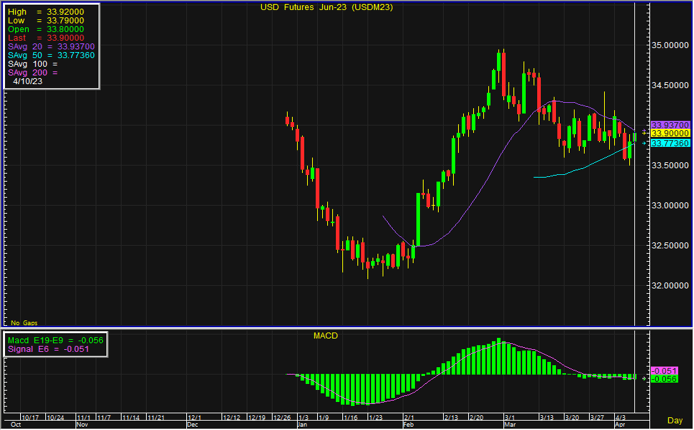Select the 'SAvg 20' legend entry
Viewport: 694px width, 430px height.
51,46
